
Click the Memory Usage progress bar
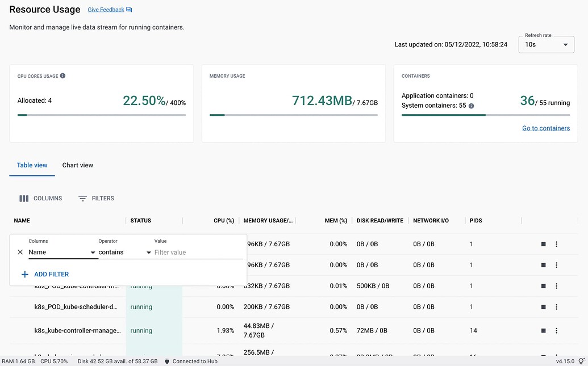tap(294, 114)
